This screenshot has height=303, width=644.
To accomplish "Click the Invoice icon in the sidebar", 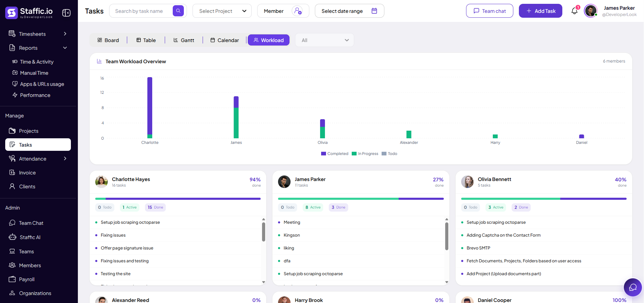I will (x=12, y=172).
